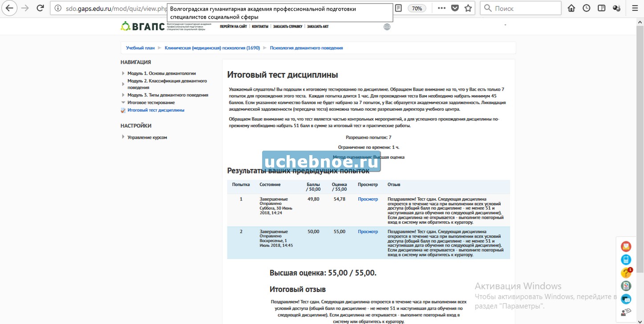Viewport: 644px width, 324px height.
Task: Open ПЕРЕЙТИ НА САЙТ menu link
Action: 233,27
